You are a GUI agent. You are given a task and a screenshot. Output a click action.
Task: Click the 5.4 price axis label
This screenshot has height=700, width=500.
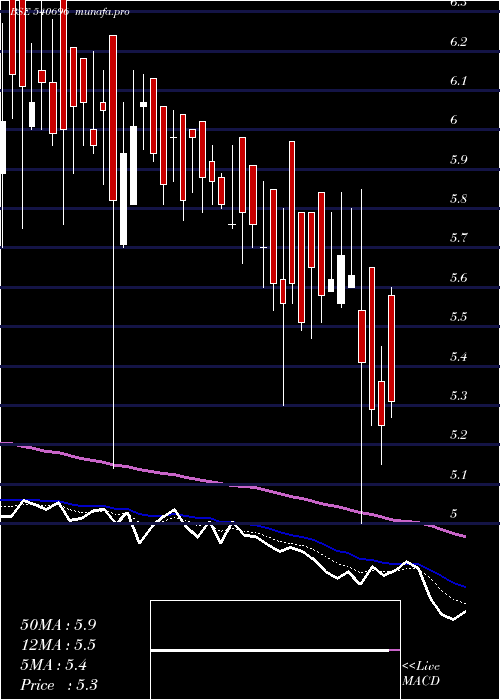458,357
